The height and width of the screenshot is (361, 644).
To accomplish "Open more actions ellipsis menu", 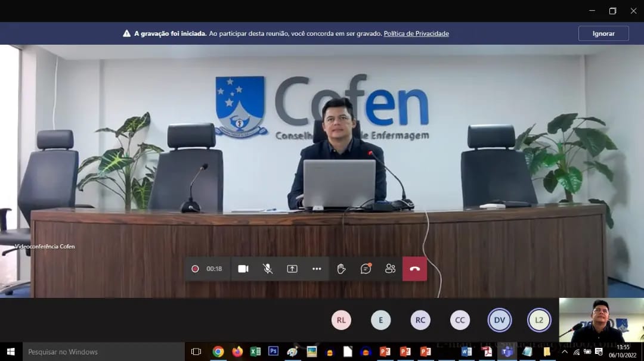I will pos(317,269).
